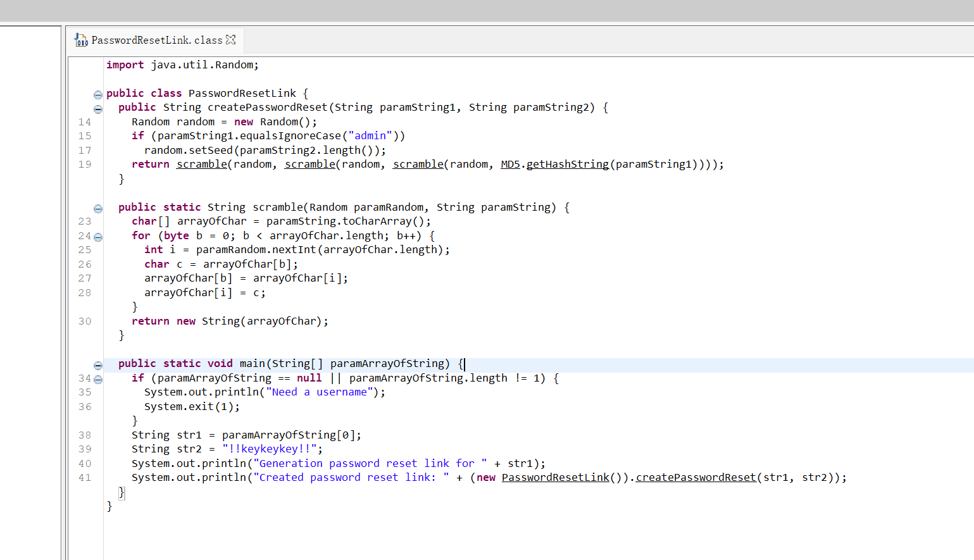
Task: Fold the if block at line 34
Action: click(x=97, y=380)
